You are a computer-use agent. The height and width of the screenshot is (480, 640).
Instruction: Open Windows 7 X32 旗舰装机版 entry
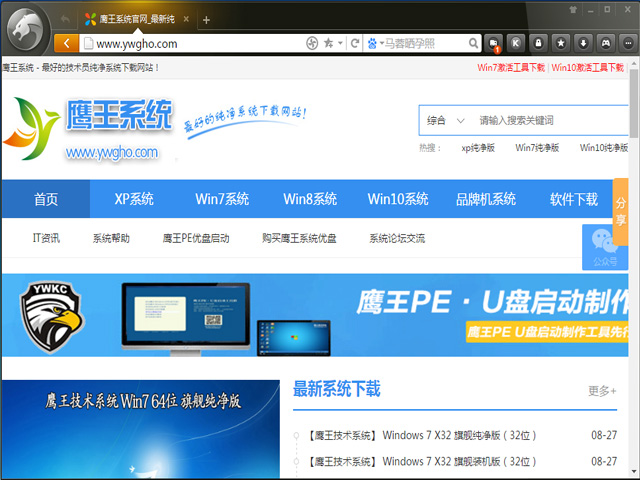tap(420, 461)
